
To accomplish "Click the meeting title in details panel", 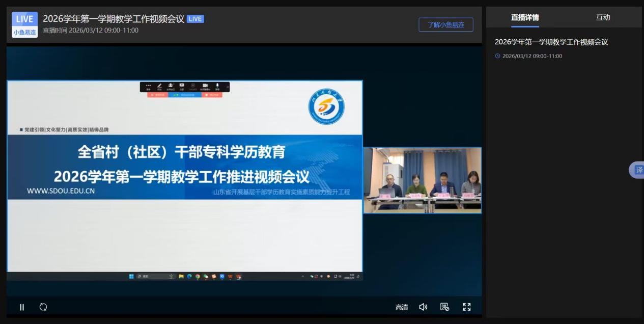I will pyautogui.click(x=551, y=42).
